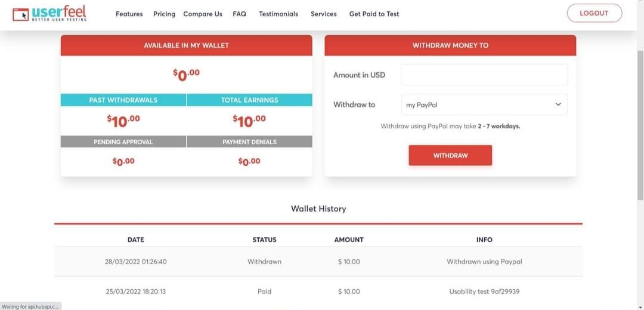644x310 pixels.
Task: Open the Features menu item
Action: [129, 14]
